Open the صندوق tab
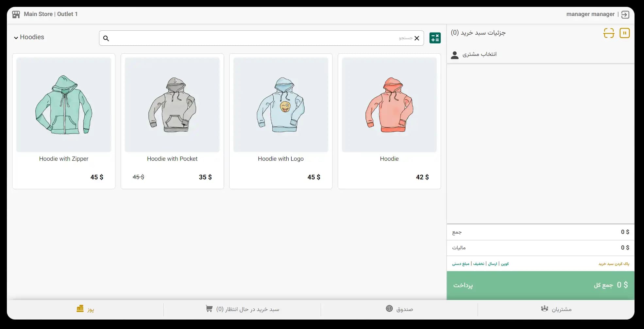Screen dimensions: 644x329 pos(399,309)
